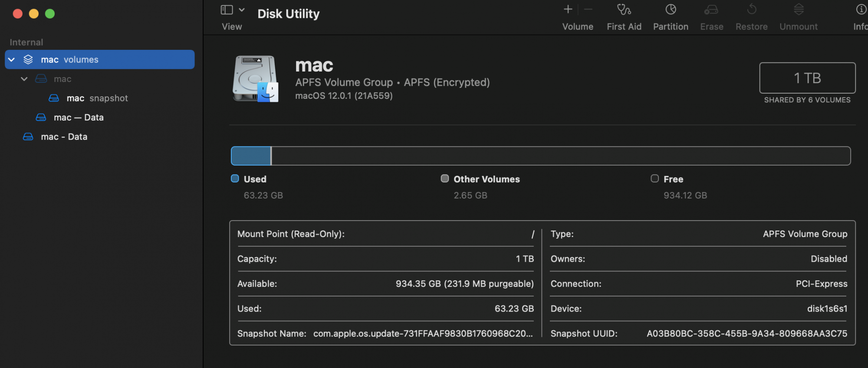This screenshot has width=868, height=368.
Task: Click the Unmount toolbar icon
Action: coord(799,9)
